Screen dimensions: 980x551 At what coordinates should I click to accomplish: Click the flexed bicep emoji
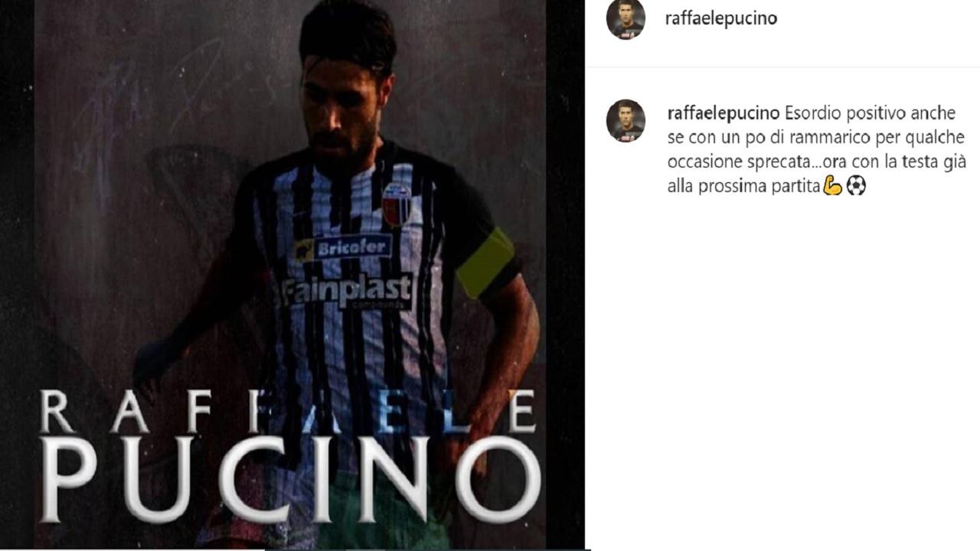tap(832, 185)
